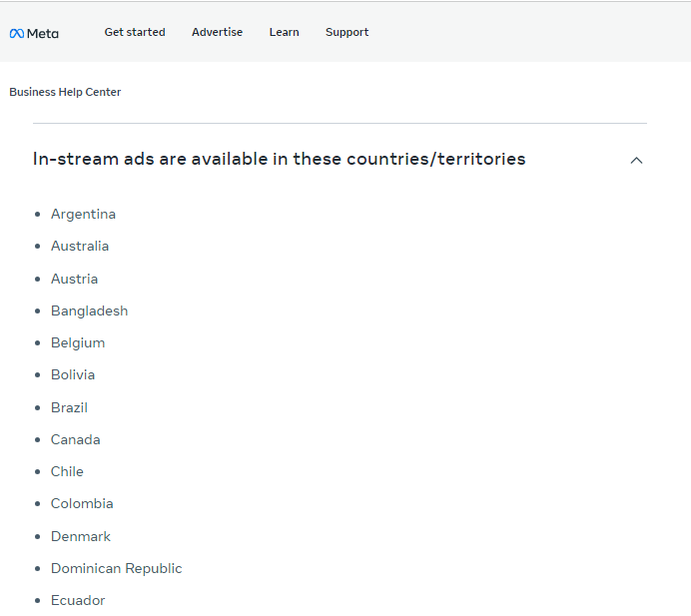
Task: Open the Learn menu
Action: point(284,32)
